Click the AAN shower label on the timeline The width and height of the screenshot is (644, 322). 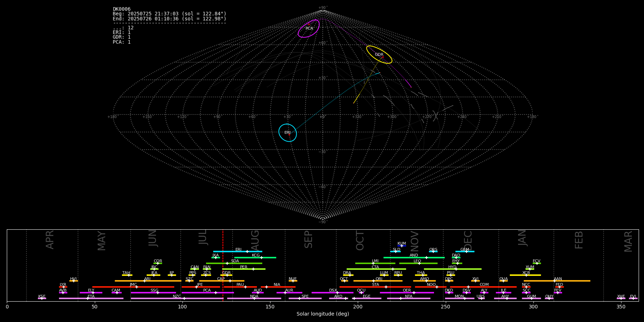(558, 279)
